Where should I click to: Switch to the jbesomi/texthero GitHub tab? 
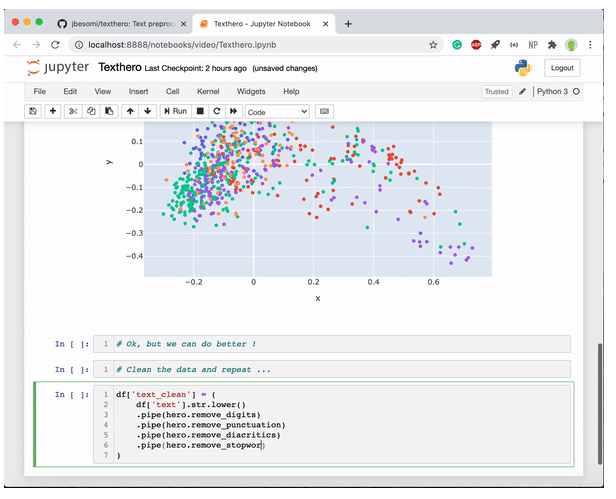pyautogui.click(x=122, y=24)
